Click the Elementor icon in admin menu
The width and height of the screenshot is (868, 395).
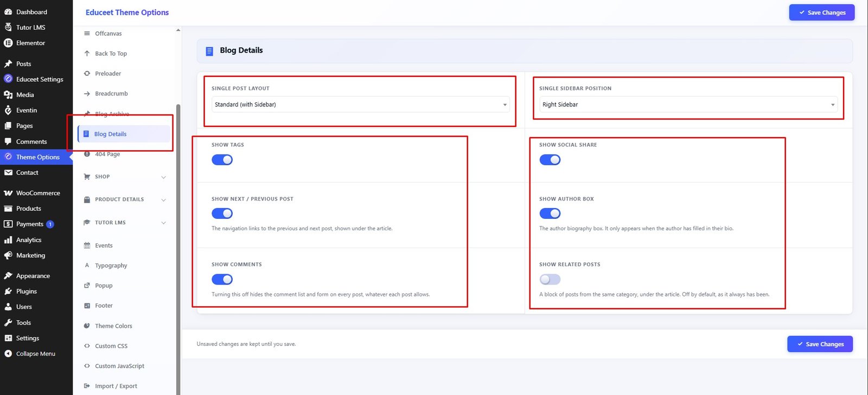[x=8, y=43]
